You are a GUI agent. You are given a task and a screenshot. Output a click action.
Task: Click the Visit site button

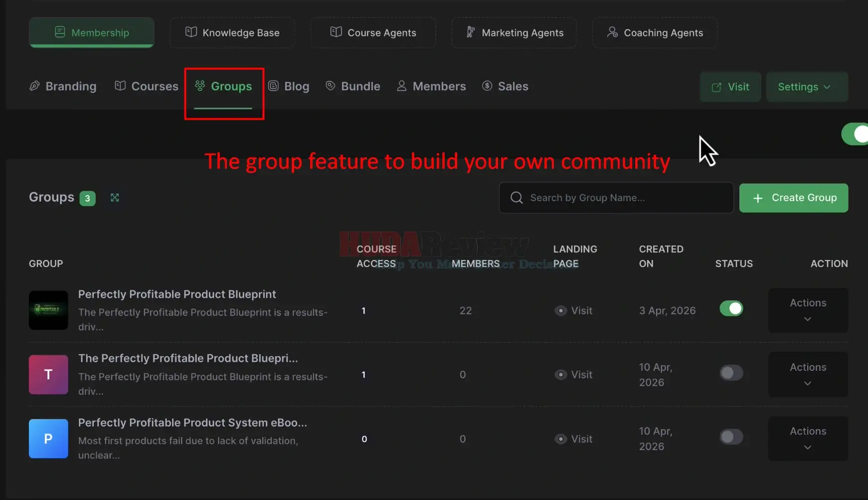coord(730,87)
